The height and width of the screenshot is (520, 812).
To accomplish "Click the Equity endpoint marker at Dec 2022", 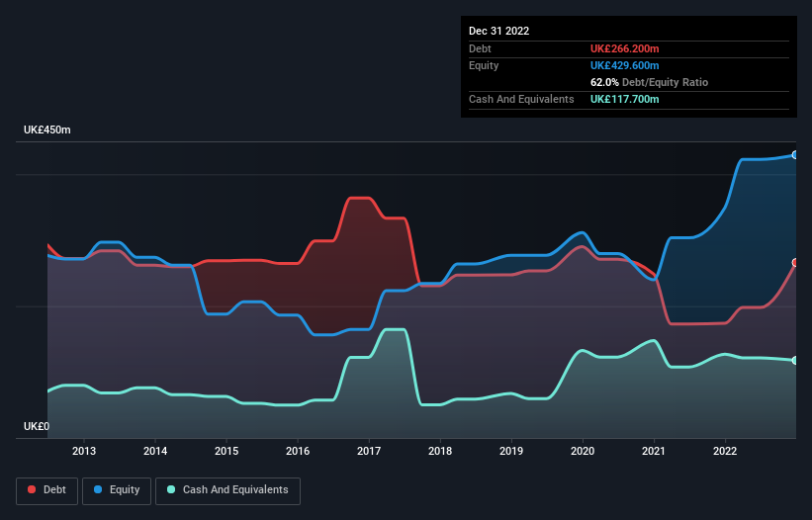I will (795, 154).
